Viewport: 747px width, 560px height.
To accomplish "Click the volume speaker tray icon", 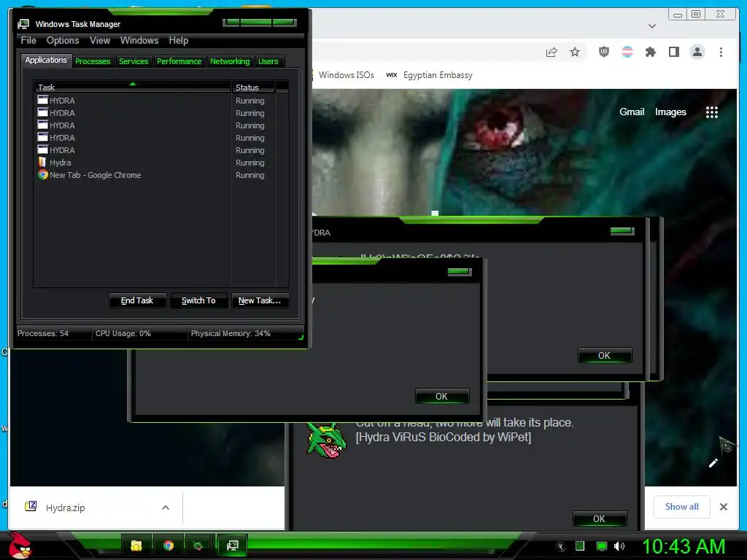I will pos(619,546).
